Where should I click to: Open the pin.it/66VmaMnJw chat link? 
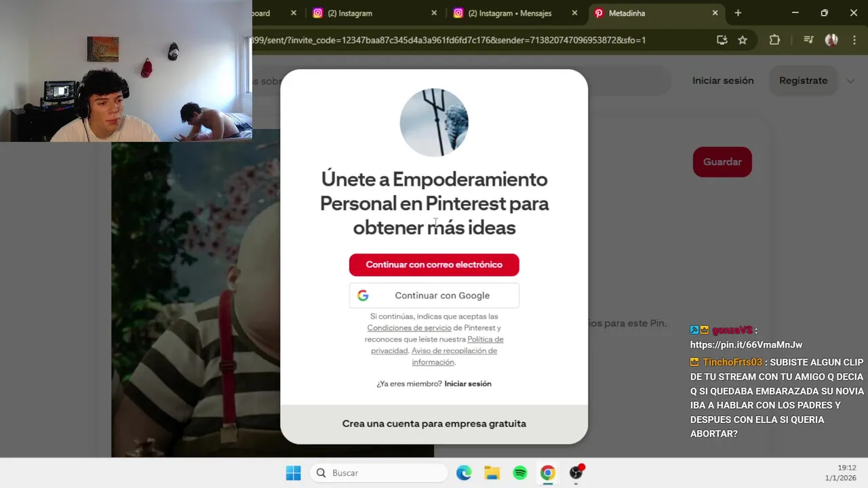pos(746,345)
